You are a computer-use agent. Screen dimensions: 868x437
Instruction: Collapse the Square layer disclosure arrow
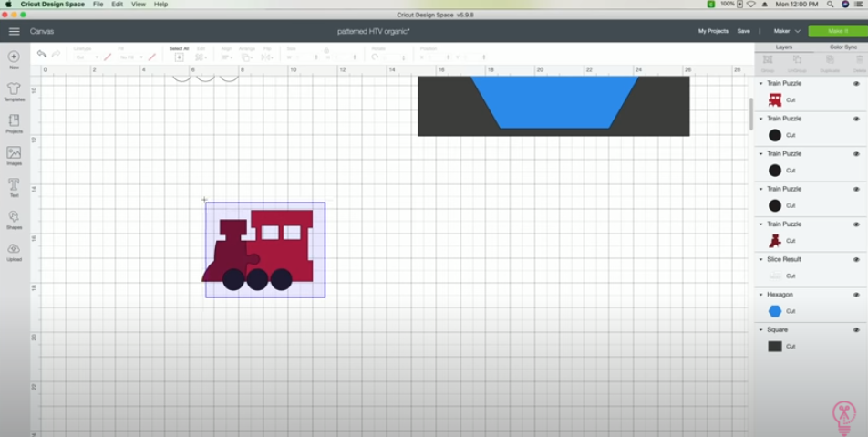[761, 330]
